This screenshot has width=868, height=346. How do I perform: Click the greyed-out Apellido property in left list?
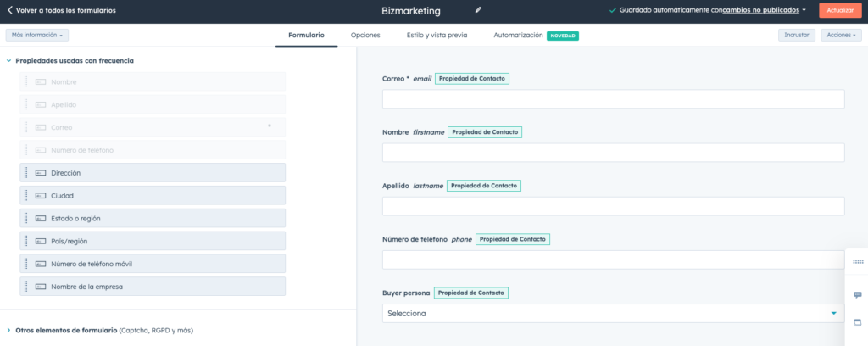point(153,104)
